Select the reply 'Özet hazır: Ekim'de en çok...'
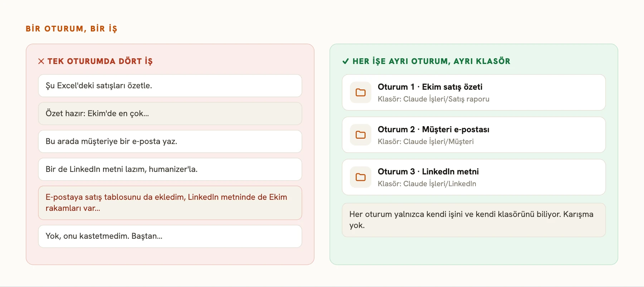Screen dimensions: 644x287 [x=170, y=114]
